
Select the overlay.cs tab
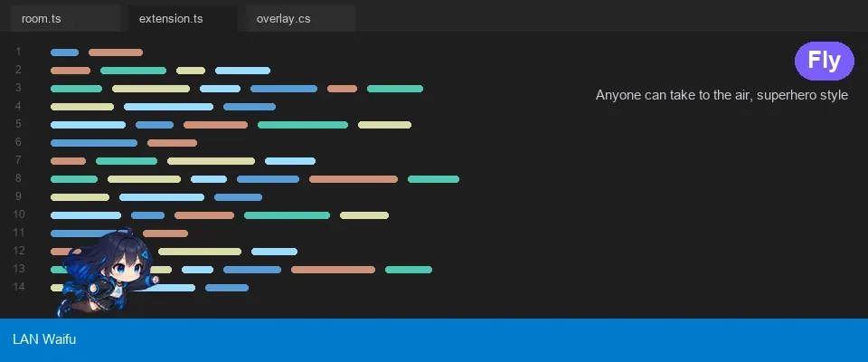tap(300, 18)
